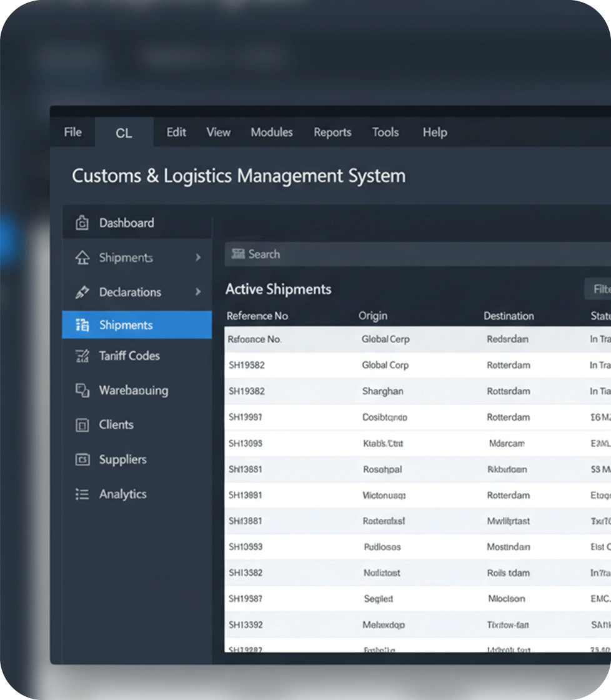Click the Declarations pen icon
611x700 pixels.
click(x=82, y=292)
